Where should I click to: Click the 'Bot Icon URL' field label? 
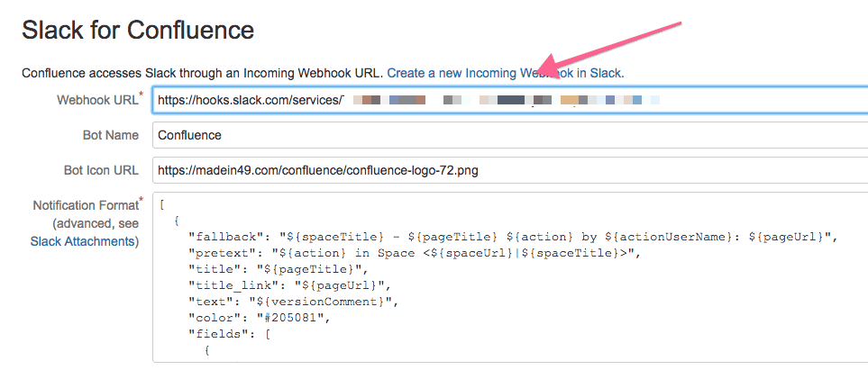pos(101,171)
